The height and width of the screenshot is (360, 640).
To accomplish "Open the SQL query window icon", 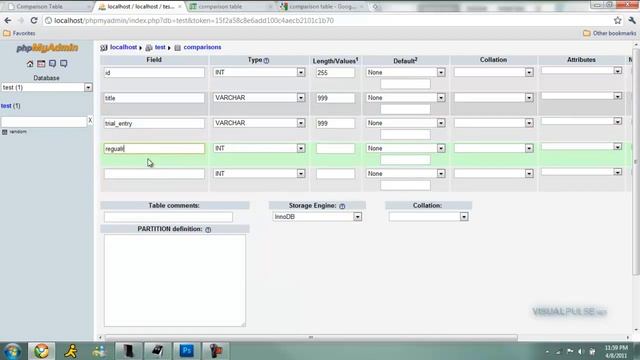I will 41,64.
